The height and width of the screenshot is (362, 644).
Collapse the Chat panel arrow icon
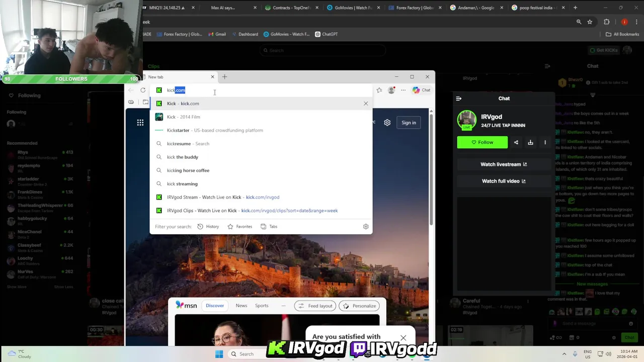pyautogui.click(x=458, y=99)
